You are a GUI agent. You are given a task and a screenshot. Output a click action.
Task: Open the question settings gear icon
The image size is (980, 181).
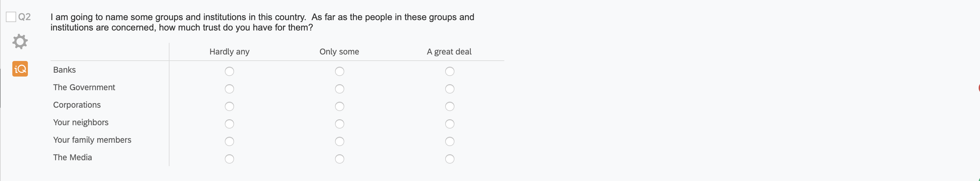click(x=20, y=42)
